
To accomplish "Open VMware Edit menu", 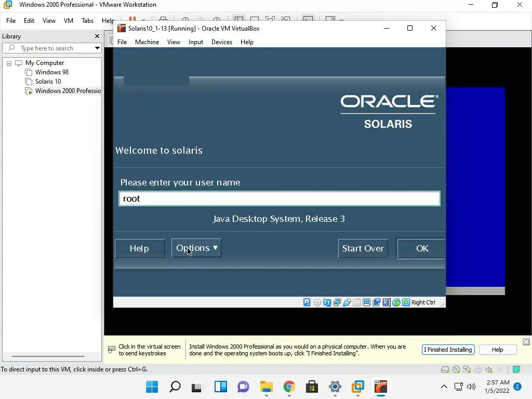I will (x=29, y=21).
